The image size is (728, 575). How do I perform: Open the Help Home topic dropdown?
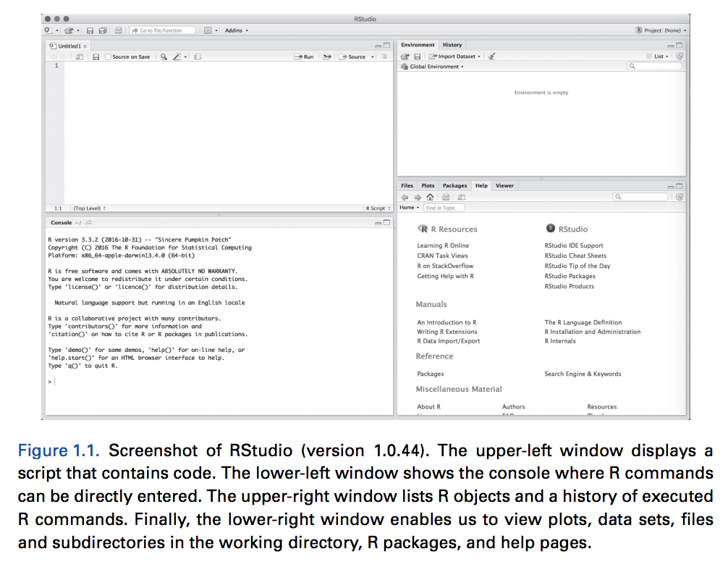click(x=410, y=208)
